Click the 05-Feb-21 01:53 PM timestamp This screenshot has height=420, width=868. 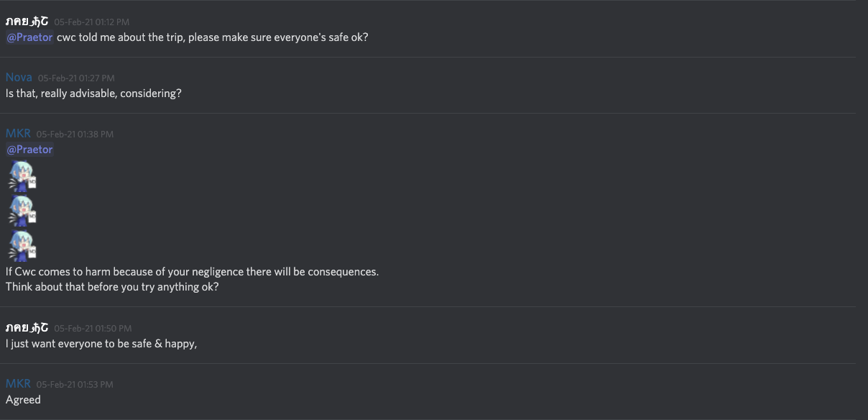coord(75,385)
